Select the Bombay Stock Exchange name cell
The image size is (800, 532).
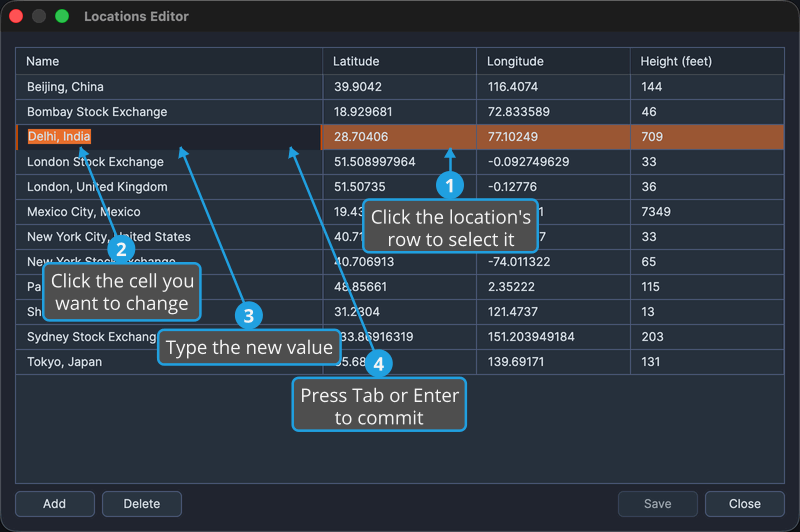169,112
